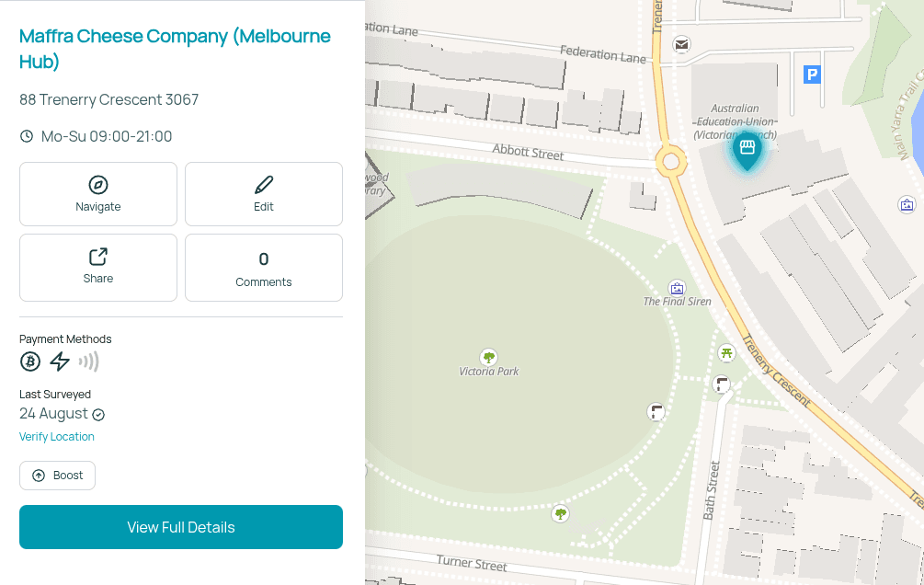This screenshot has width=924, height=585.
Task: Click the Verify Location link
Action: tap(56, 436)
